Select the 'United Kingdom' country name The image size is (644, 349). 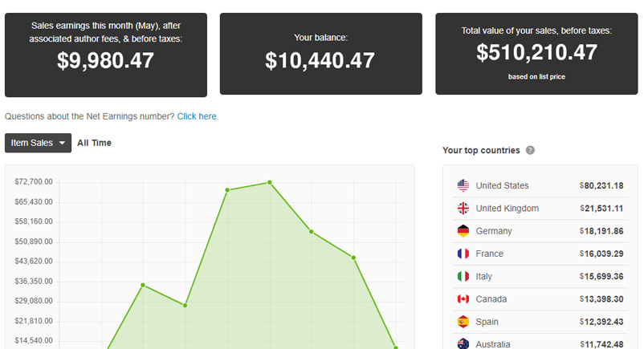[x=507, y=209]
